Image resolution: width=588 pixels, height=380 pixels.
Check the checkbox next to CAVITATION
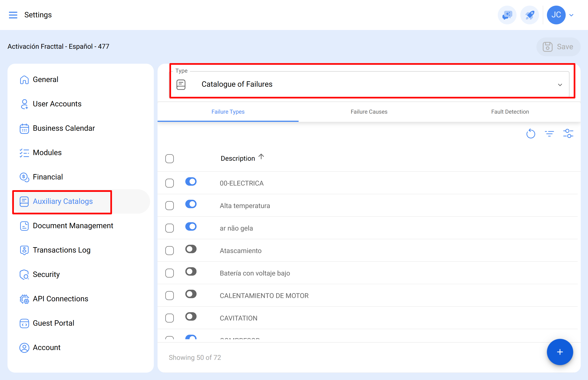coord(170,318)
